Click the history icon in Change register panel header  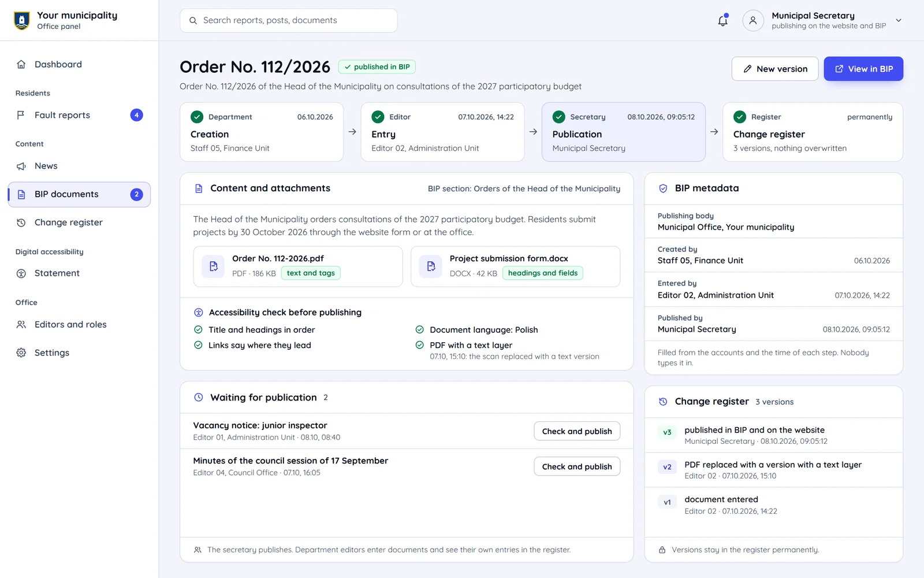663,402
